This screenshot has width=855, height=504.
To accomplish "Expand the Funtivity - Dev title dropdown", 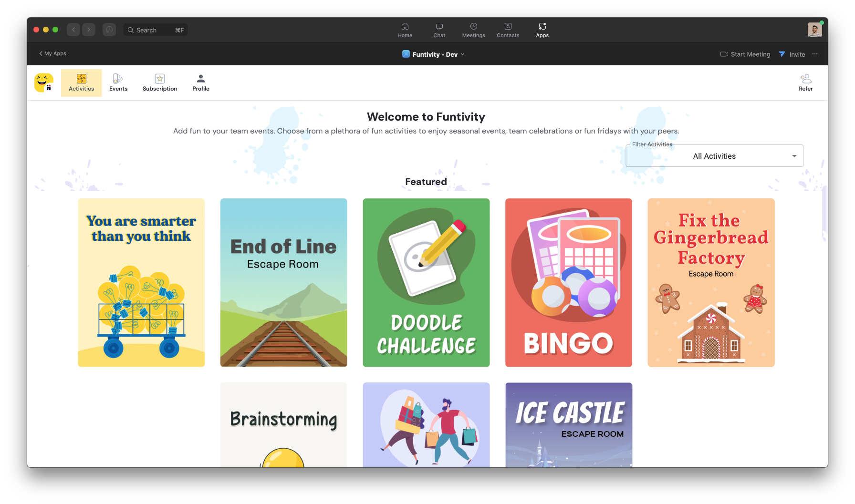I will [462, 54].
